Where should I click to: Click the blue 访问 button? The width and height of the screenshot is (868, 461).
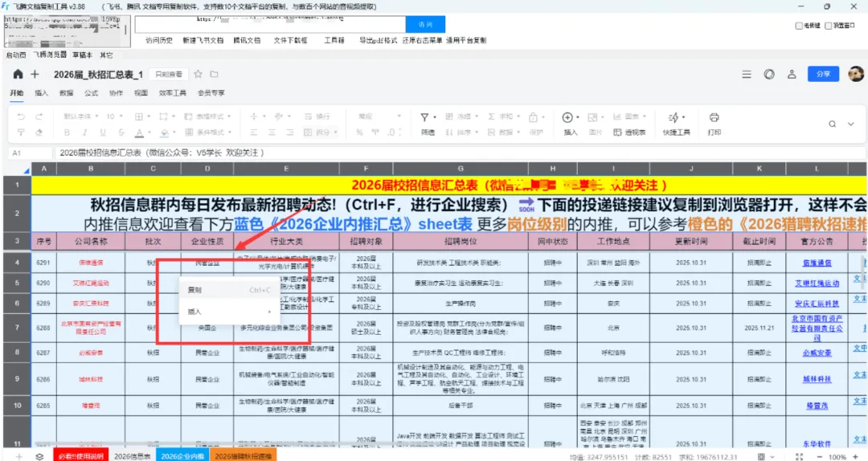(x=425, y=24)
